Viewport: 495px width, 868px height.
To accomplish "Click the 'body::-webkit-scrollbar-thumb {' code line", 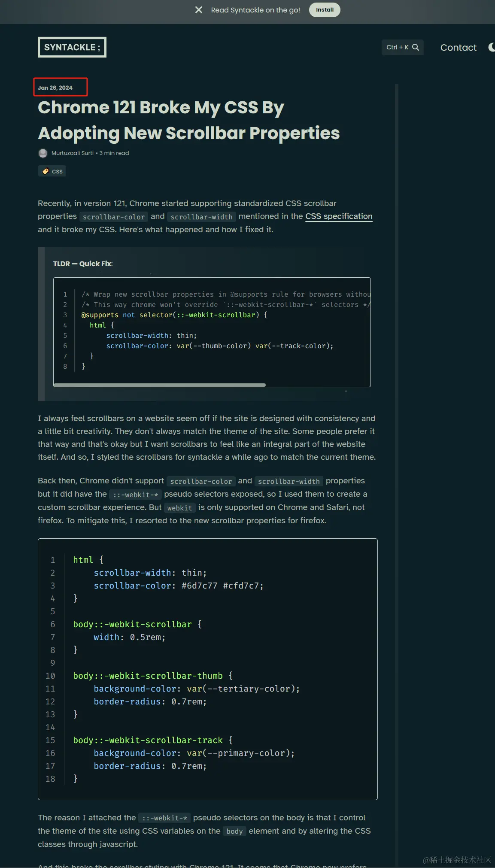I will (153, 676).
